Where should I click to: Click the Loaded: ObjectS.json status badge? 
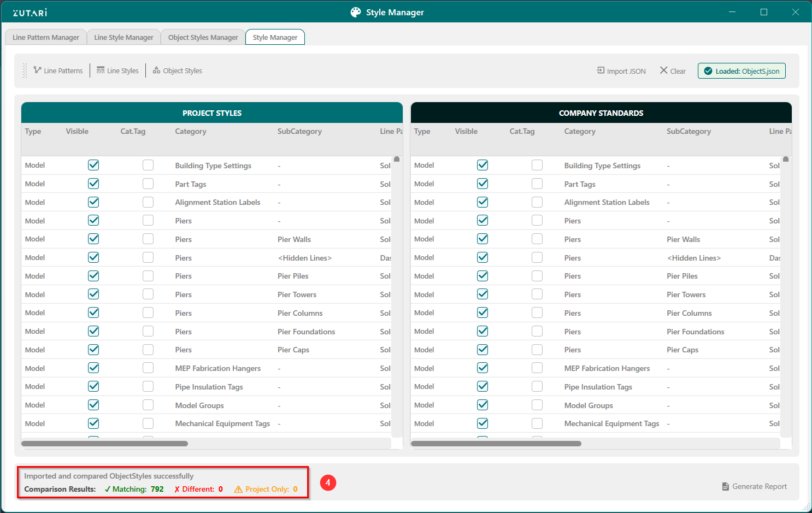coord(741,71)
